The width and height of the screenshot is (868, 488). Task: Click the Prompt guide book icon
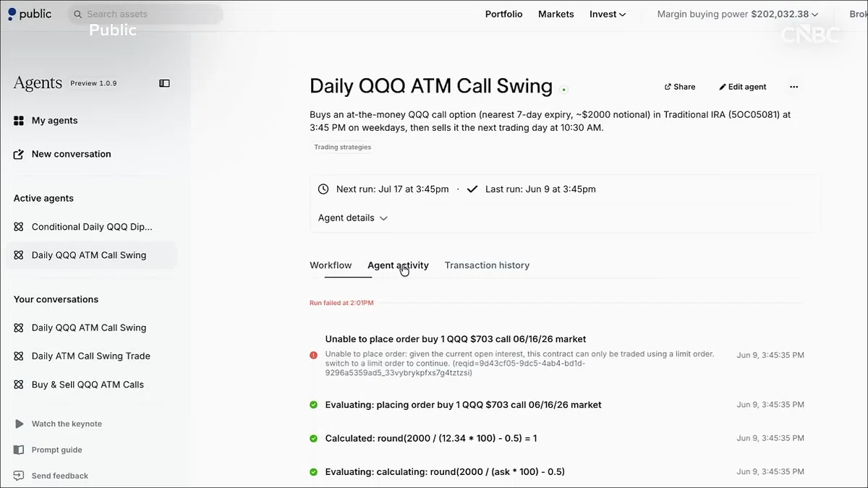coord(20,450)
